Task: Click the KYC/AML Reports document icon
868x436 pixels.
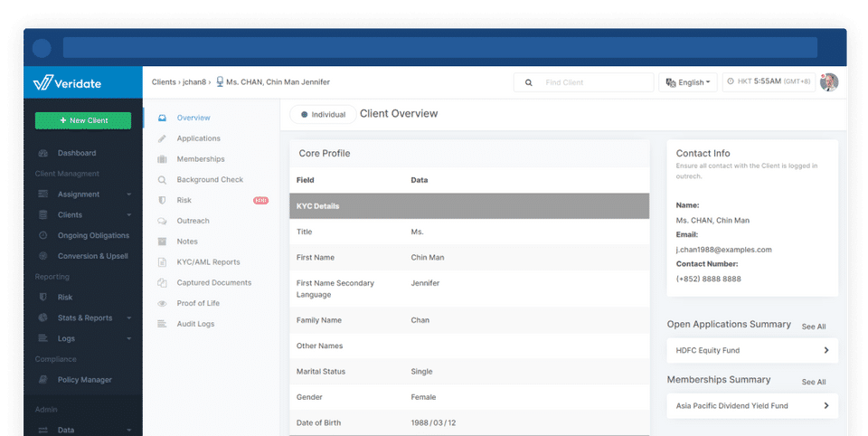Action: coord(162,262)
